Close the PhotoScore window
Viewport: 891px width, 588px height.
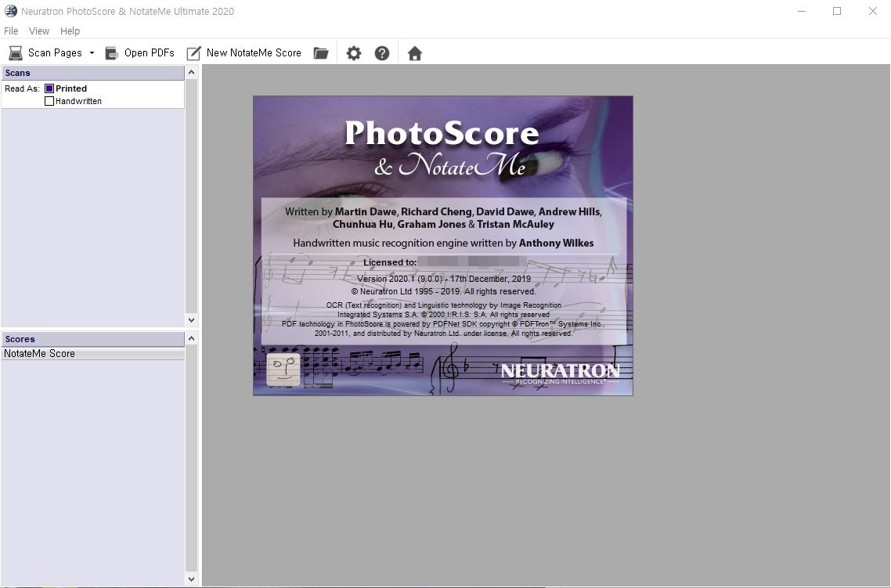[873, 11]
